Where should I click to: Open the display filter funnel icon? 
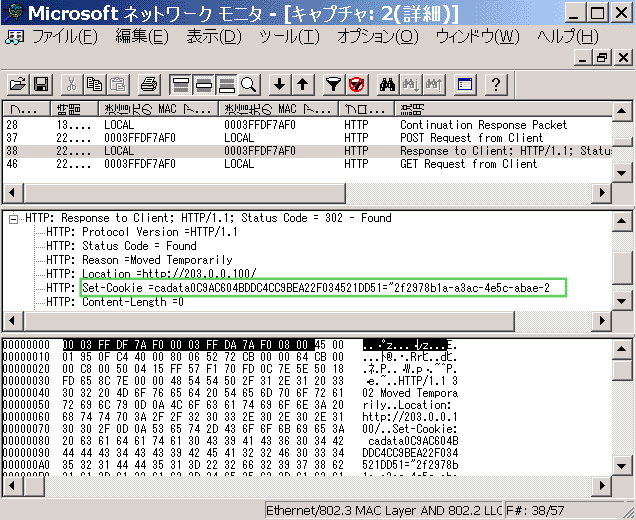point(333,85)
